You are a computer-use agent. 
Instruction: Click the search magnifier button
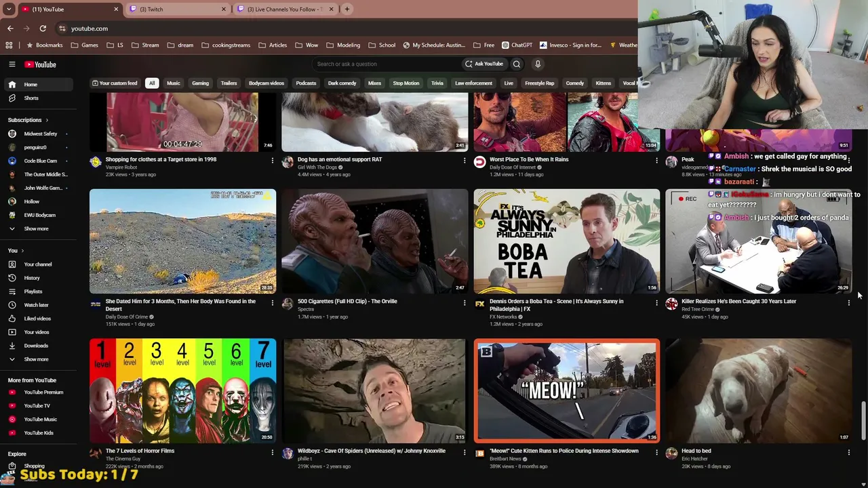pyautogui.click(x=517, y=64)
